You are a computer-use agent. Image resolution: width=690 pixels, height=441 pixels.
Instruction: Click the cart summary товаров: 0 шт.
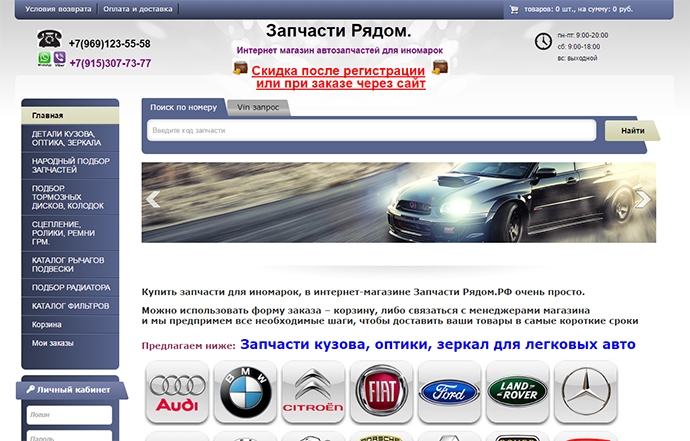pos(578,9)
